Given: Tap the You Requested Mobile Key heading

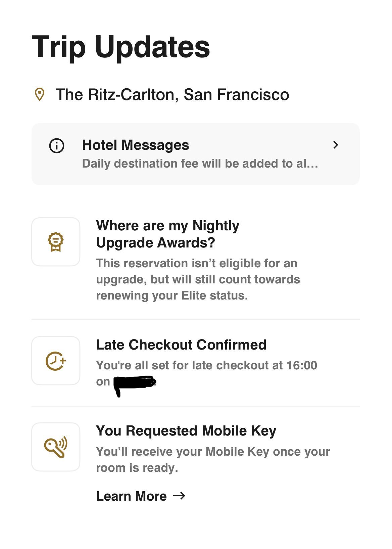Looking at the screenshot, I should point(186,431).
